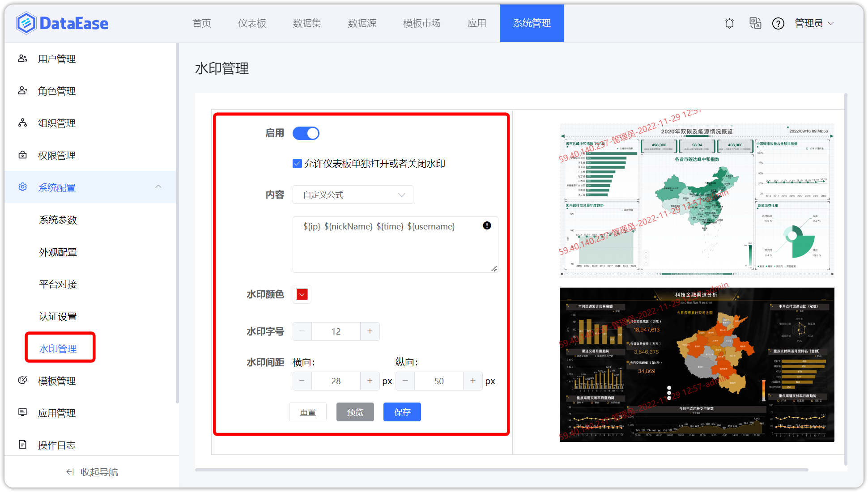Click the notification bell icon
Viewport: 868px width, 492px height.
coord(729,23)
